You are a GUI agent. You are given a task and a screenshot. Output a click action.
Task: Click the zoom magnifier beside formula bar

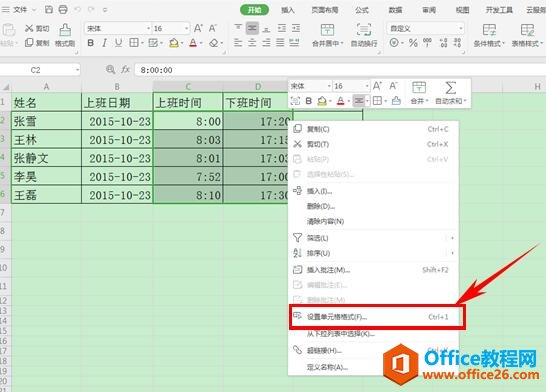[110, 70]
